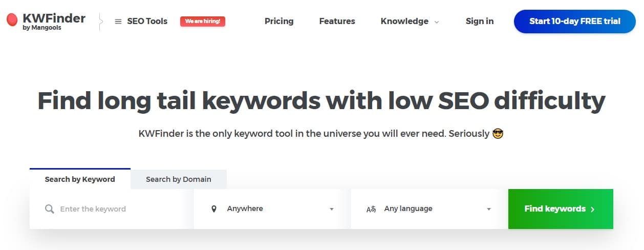Switch to Search by Domain tab

click(178, 179)
